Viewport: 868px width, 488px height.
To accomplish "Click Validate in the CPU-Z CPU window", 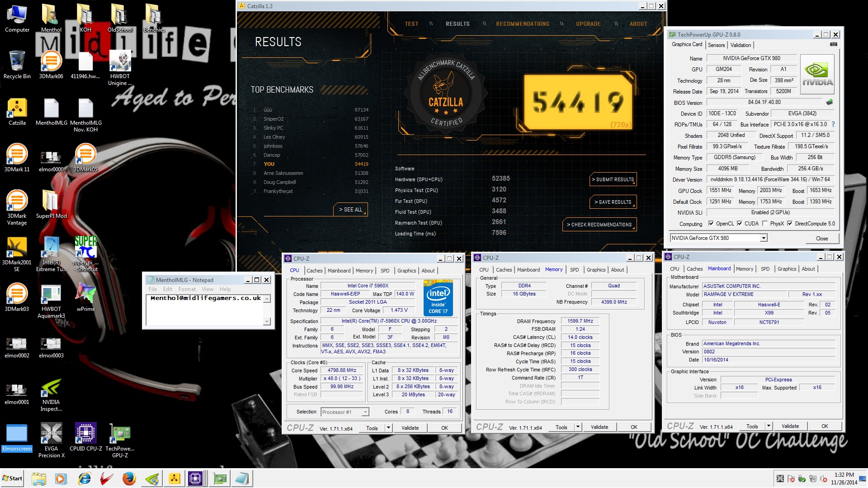I will 410,428.
